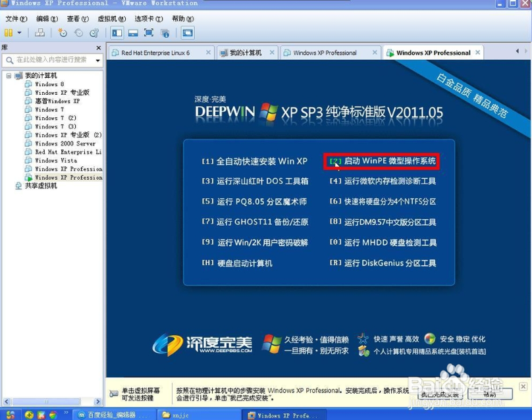Open 百度经验_编辑器 from the taskbar
The image size is (532, 420).
click(115, 415)
